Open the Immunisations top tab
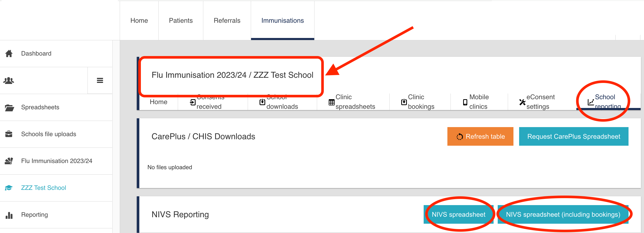The image size is (644, 233). [x=283, y=21]
